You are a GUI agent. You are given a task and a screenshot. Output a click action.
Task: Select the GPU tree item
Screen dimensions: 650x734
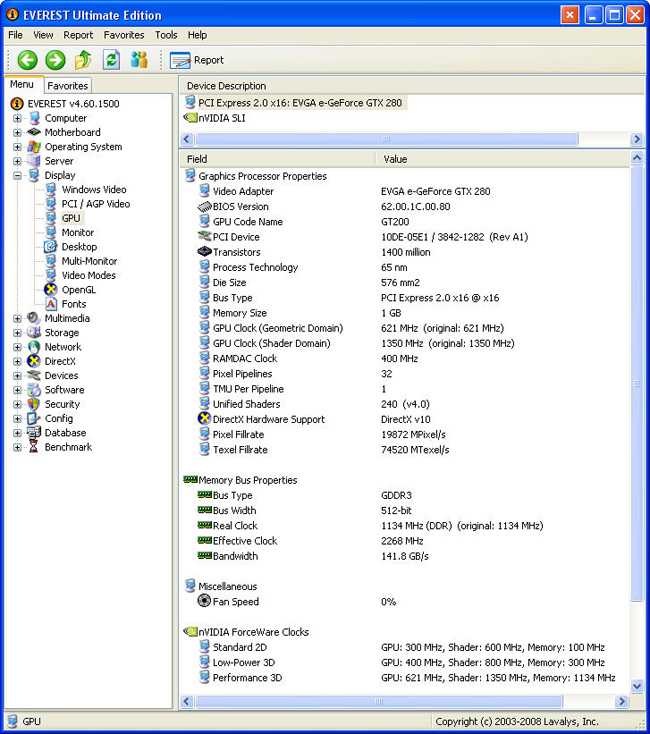71,218
